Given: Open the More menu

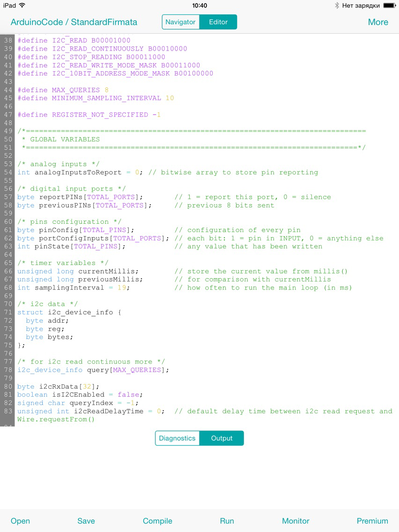Looking at the screenshot, I should point(378,22).
